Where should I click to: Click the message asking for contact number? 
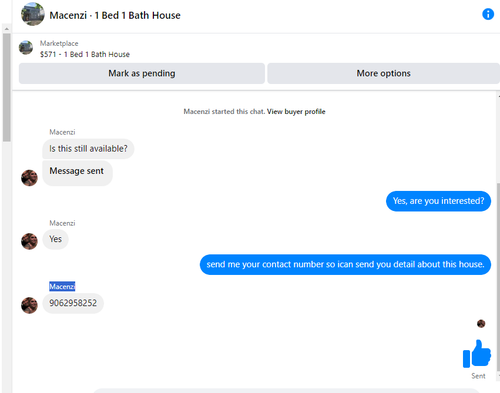tap(345, 265)
